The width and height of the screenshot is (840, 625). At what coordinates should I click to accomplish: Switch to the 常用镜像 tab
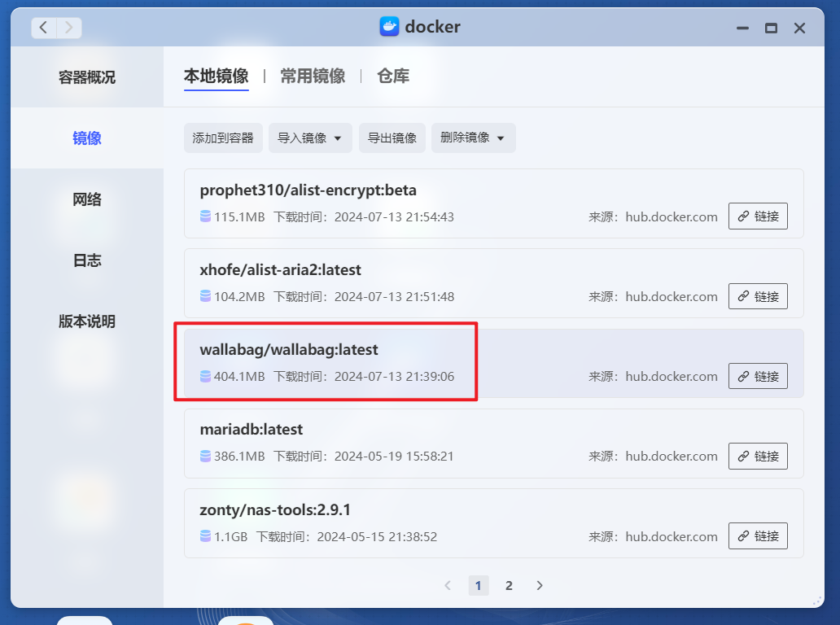coord(313,76)
